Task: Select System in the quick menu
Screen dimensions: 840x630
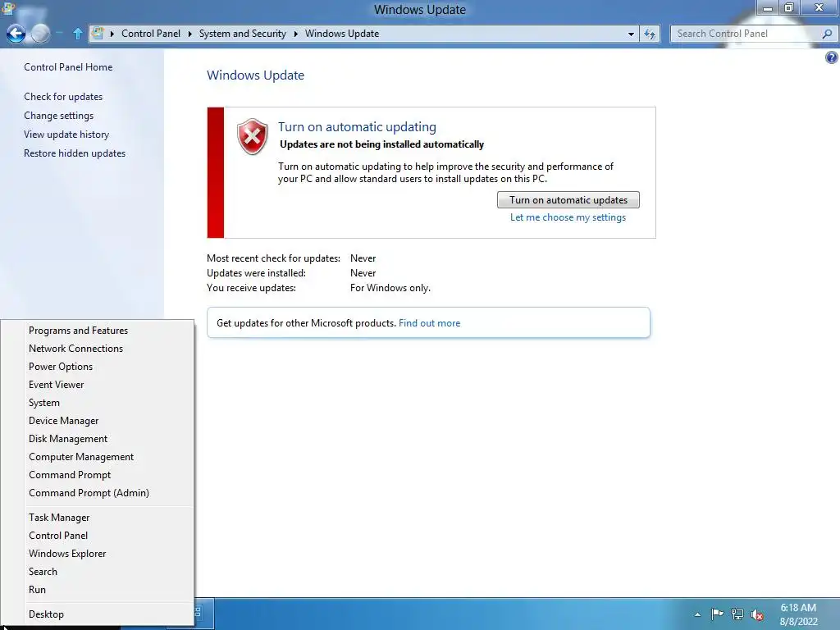Action: [44, 403]
